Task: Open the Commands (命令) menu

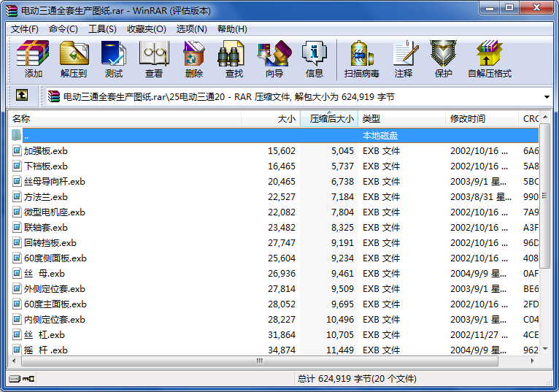Action: (63, 29)
